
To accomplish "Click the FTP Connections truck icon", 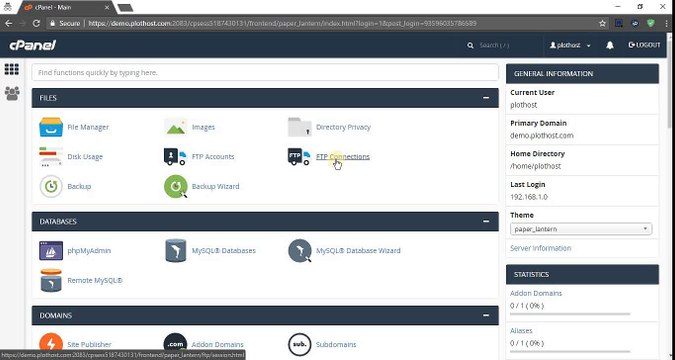I will pyautogui.click(x=299, y=157).
